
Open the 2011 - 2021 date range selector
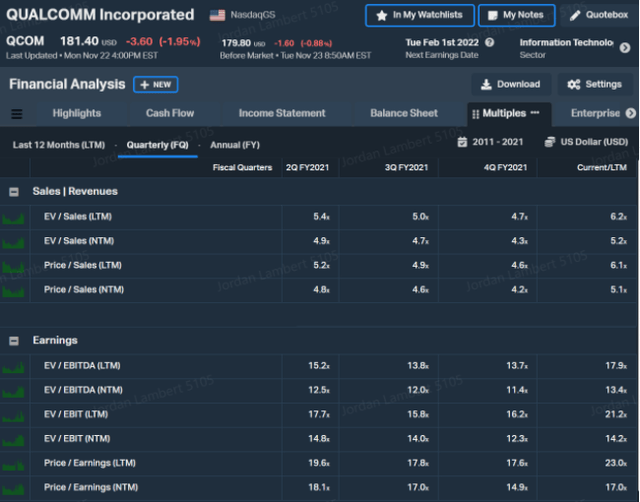490,142
